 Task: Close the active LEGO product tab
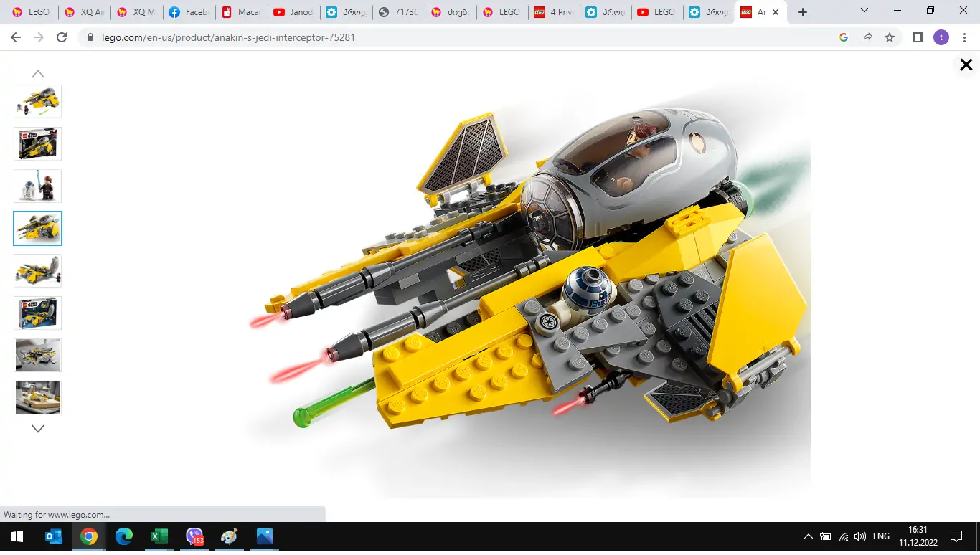[776, 12]
